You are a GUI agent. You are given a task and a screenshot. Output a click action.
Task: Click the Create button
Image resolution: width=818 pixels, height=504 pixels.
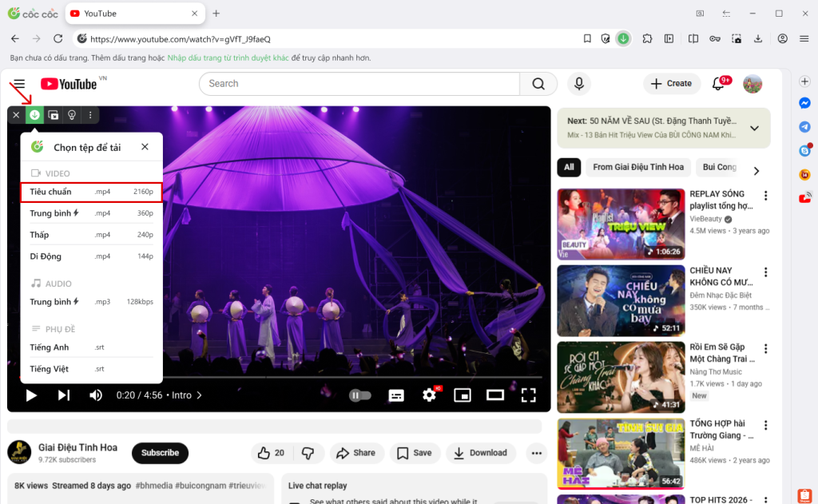(x=672, y=84)
